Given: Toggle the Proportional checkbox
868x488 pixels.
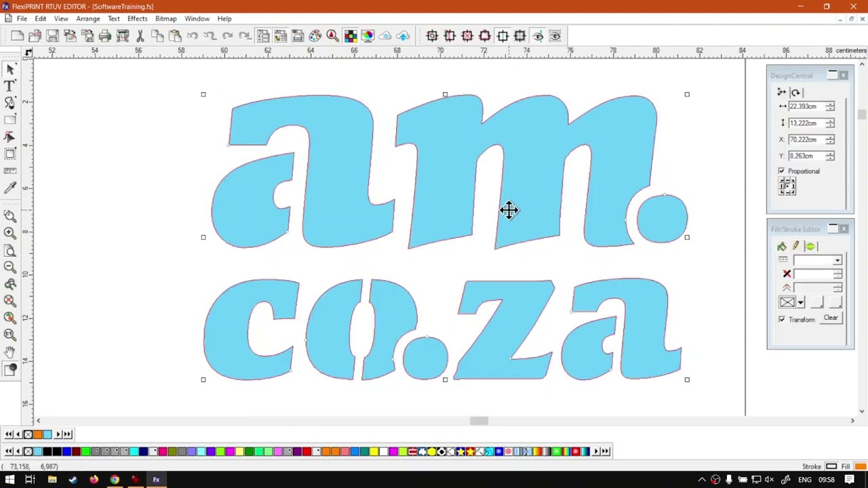Looking at the screenshot, I should click(782, 171).
